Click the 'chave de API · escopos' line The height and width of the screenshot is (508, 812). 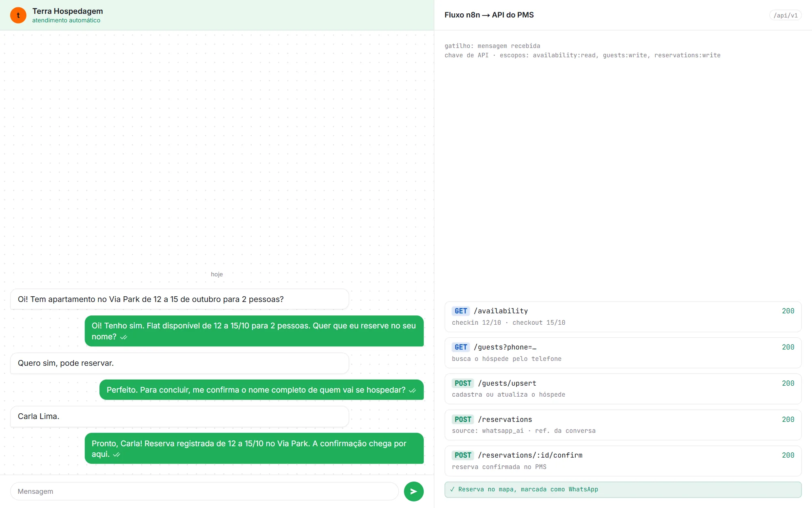(x=582, y=55)
